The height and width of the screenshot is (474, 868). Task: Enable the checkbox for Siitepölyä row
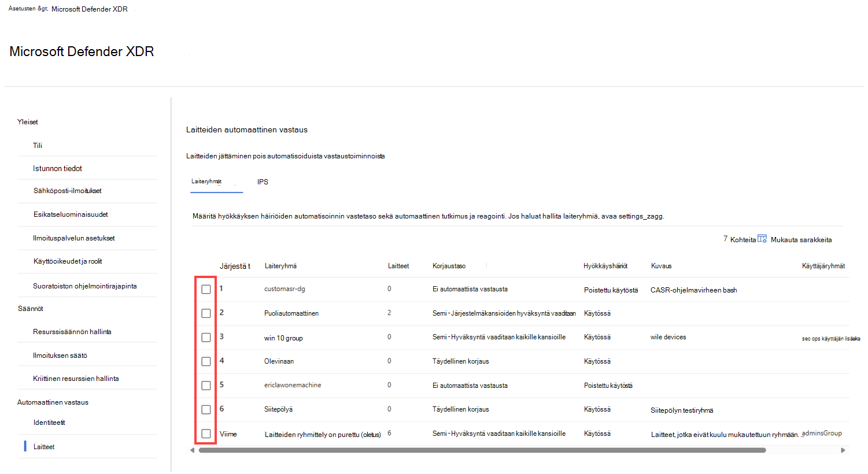point(206,410)
